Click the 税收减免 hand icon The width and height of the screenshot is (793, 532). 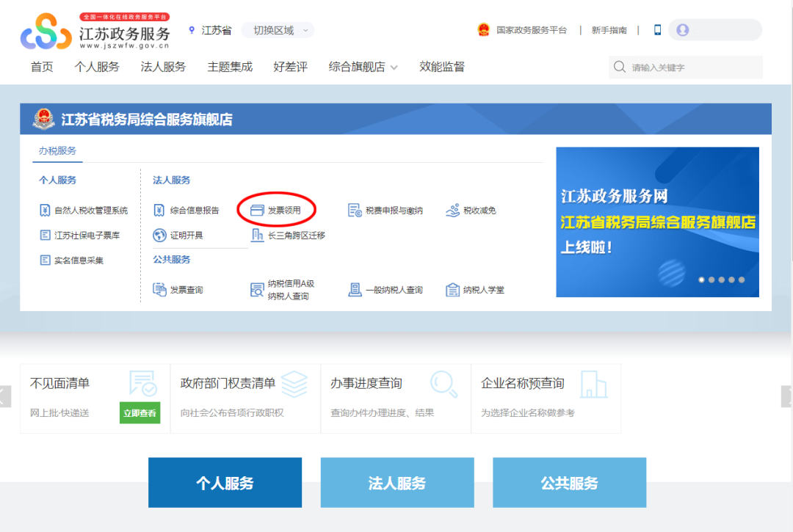(452, 210)
